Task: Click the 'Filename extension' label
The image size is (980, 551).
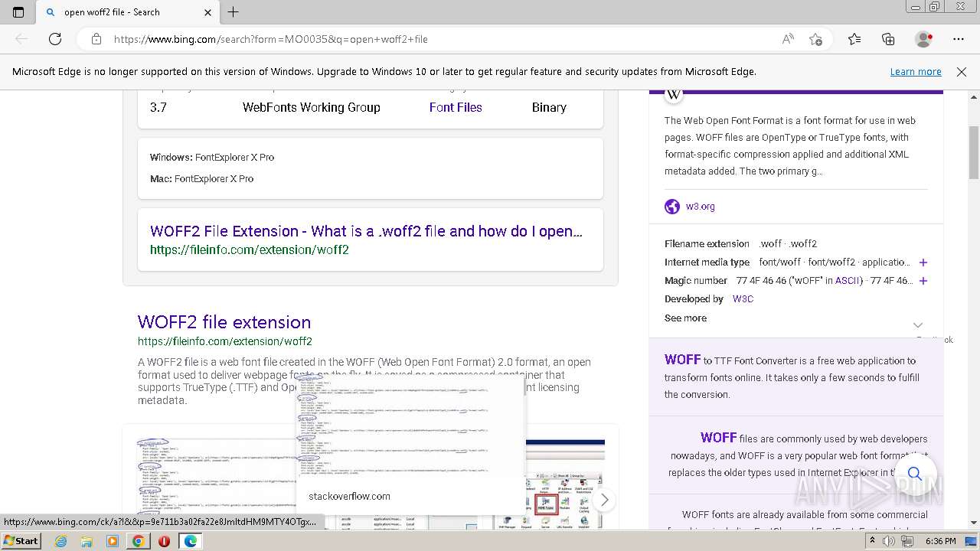Action: point(707,244)
